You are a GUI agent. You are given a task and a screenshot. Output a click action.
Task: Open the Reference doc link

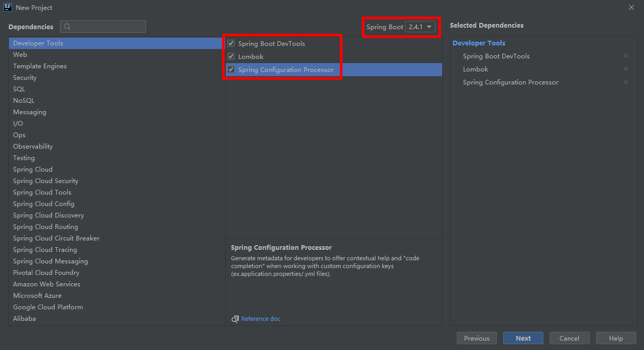point(261,319)
